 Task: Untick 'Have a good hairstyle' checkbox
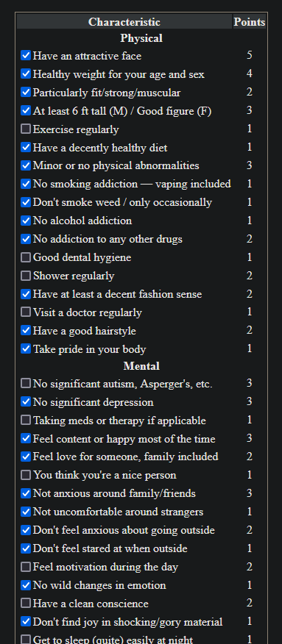pyautogui.click(x=26, y=331)
